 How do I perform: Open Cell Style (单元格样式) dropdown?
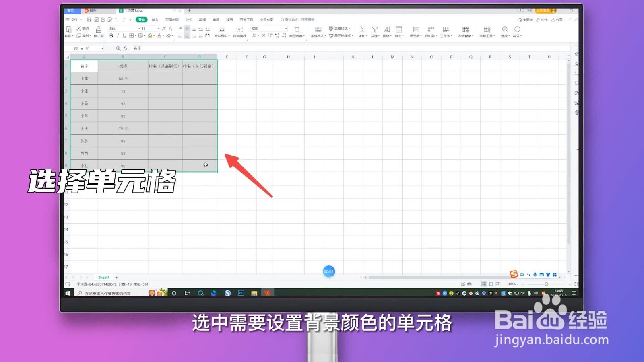pyautogui.click(x=341, y=36)
